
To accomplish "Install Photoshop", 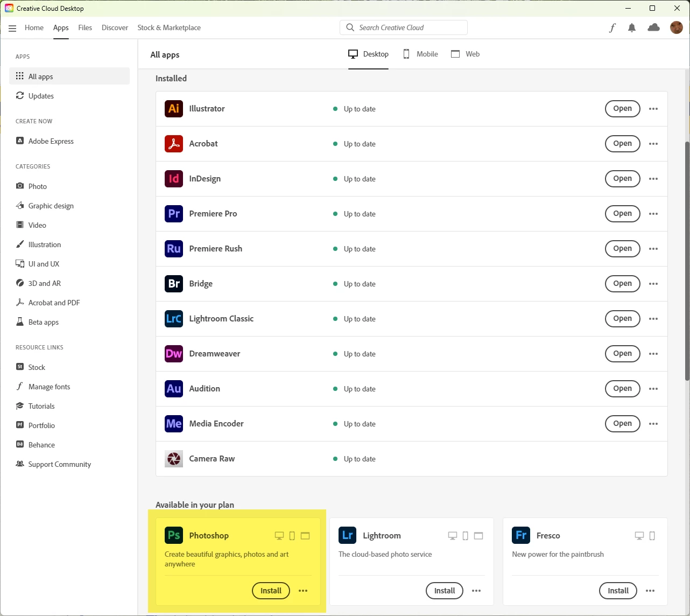I will (x=271, y=591).
